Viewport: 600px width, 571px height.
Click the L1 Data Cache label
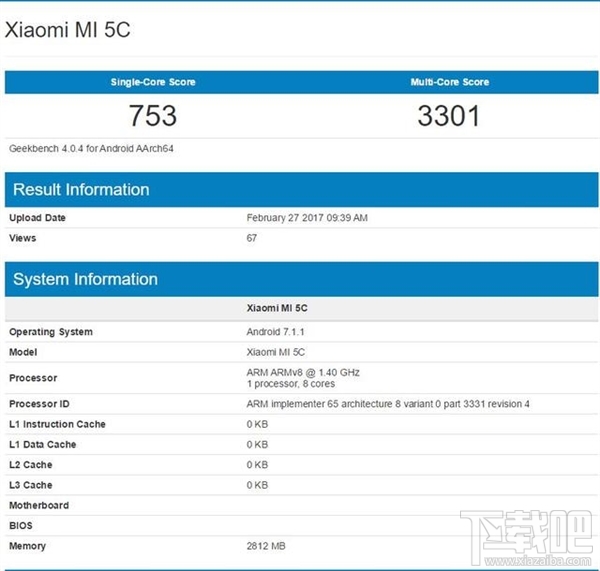[42, 444]
